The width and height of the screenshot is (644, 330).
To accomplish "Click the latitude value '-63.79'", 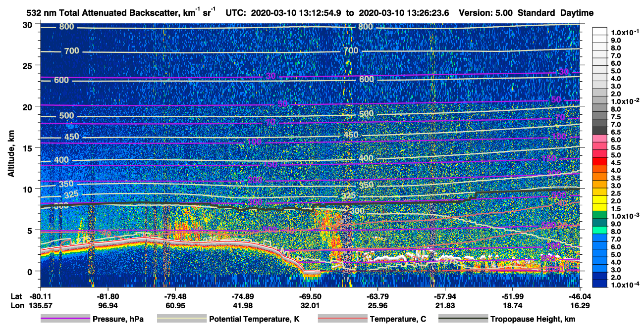I will (x=377, y=296).
